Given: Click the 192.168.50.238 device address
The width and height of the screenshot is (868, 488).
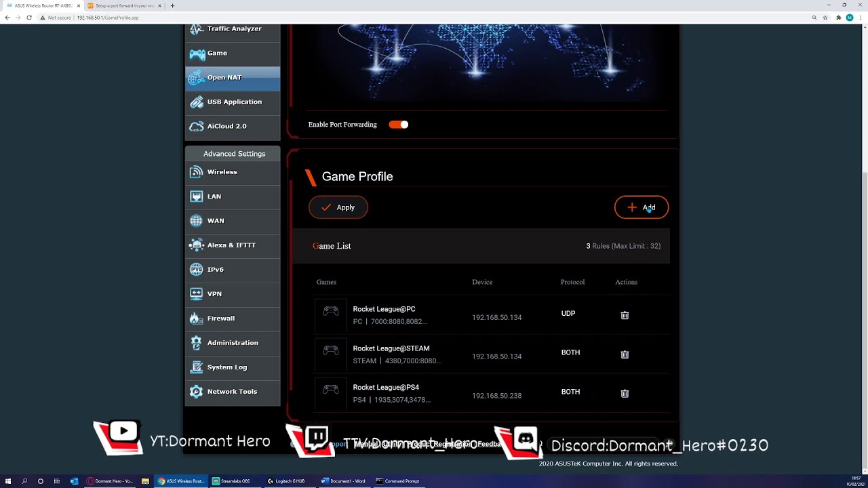Looking at the screenshot, I should tap(497, 396).
